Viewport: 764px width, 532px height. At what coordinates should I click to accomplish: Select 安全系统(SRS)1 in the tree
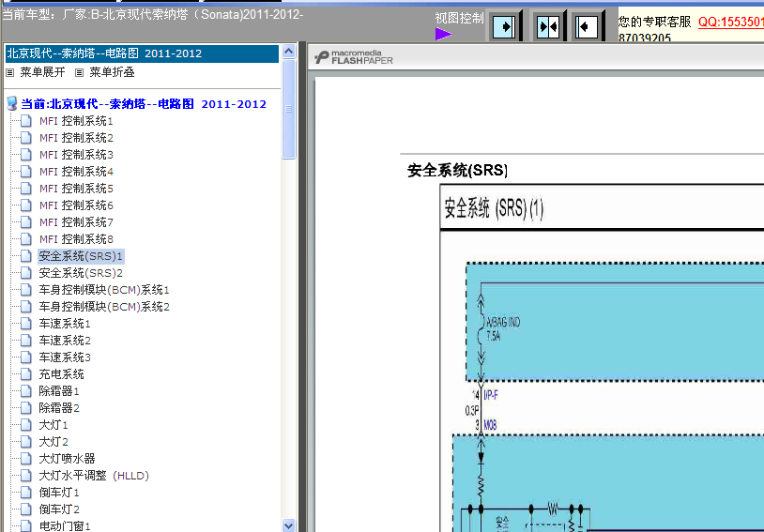[81, 256]
